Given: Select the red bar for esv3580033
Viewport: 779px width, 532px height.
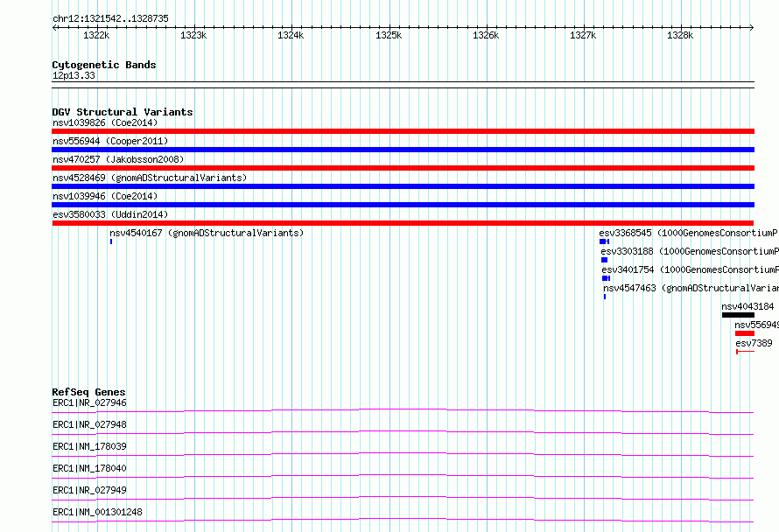Looking at the screenshot, I should coord(403,223).
